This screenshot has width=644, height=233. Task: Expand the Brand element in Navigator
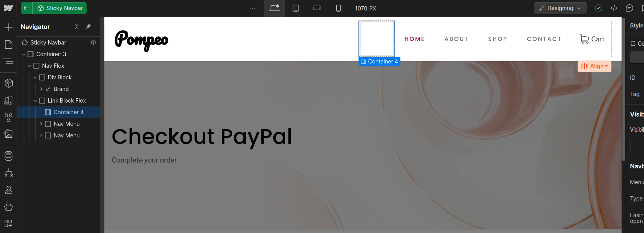tap(41, 89)
